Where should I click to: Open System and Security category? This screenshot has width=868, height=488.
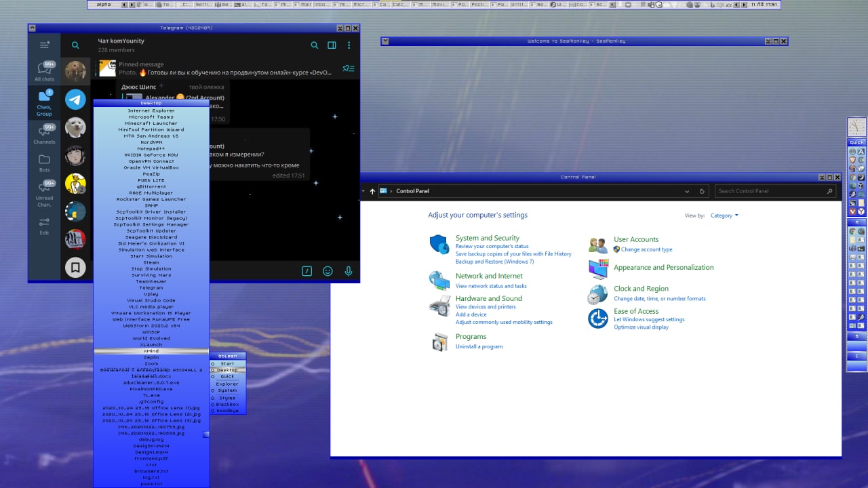488,238
